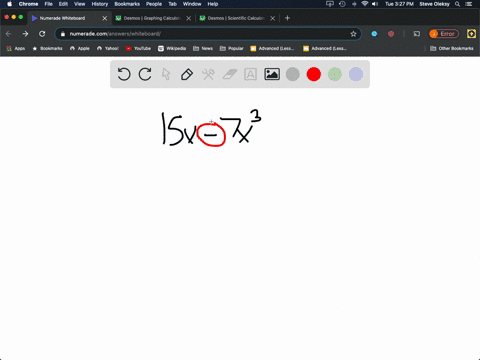Redo the whiteboard stroke
This screenshot has height=360, width=480.
pos(145,74)
